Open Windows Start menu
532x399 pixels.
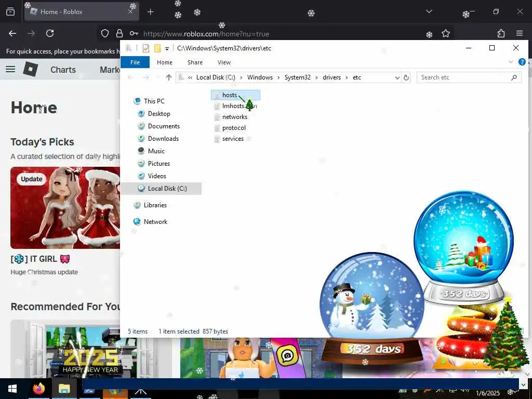click(12, 389)
